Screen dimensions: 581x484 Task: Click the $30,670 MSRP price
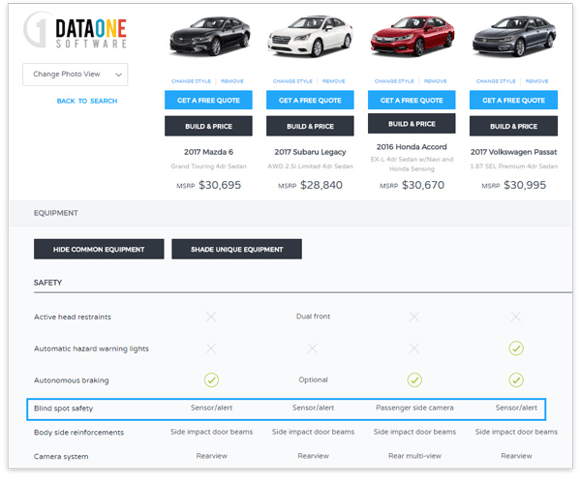pos(423,185)
